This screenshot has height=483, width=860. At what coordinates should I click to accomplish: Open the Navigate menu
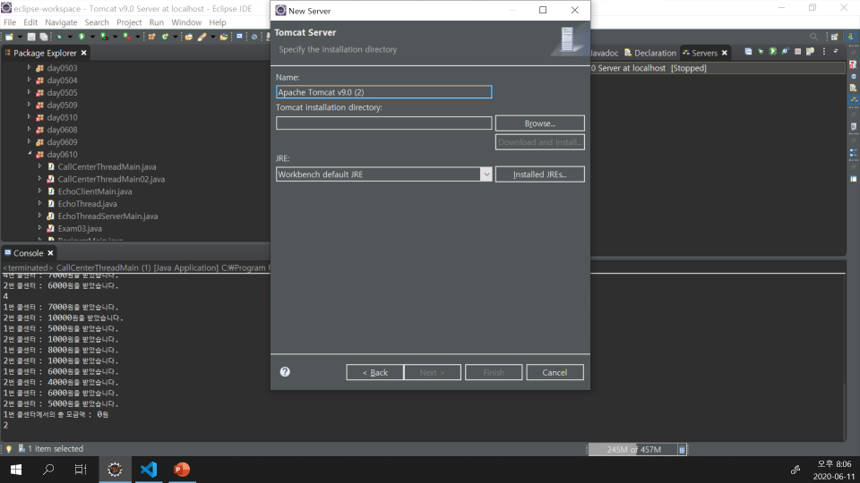coord(61,22)
